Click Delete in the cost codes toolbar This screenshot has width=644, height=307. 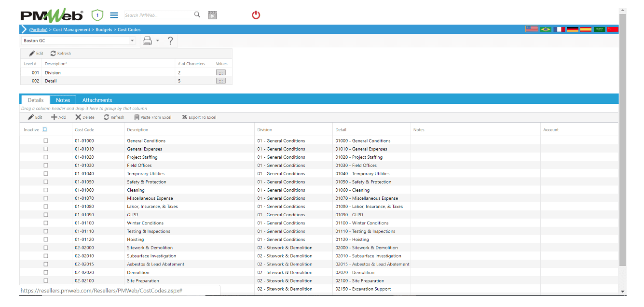coord(85,117)
